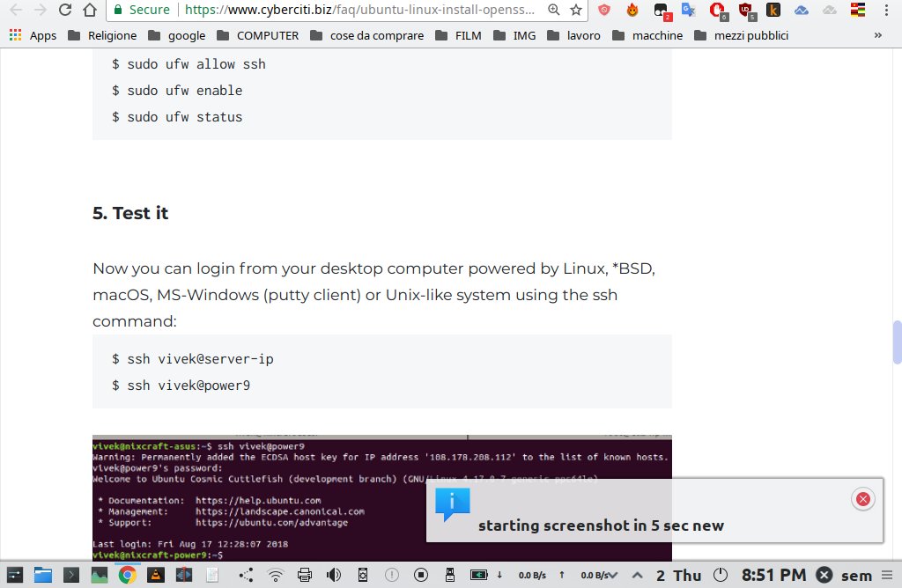The width and height of the screenshot is (902, 588).
Task: Open the grey cloud extension icon
Action: tap(830, 10)
